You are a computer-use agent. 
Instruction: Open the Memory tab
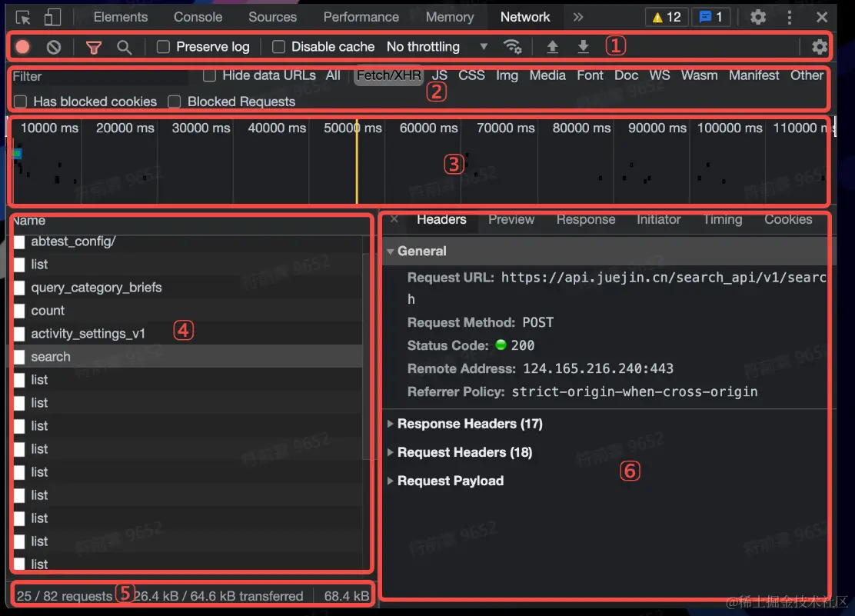(450, 18)
